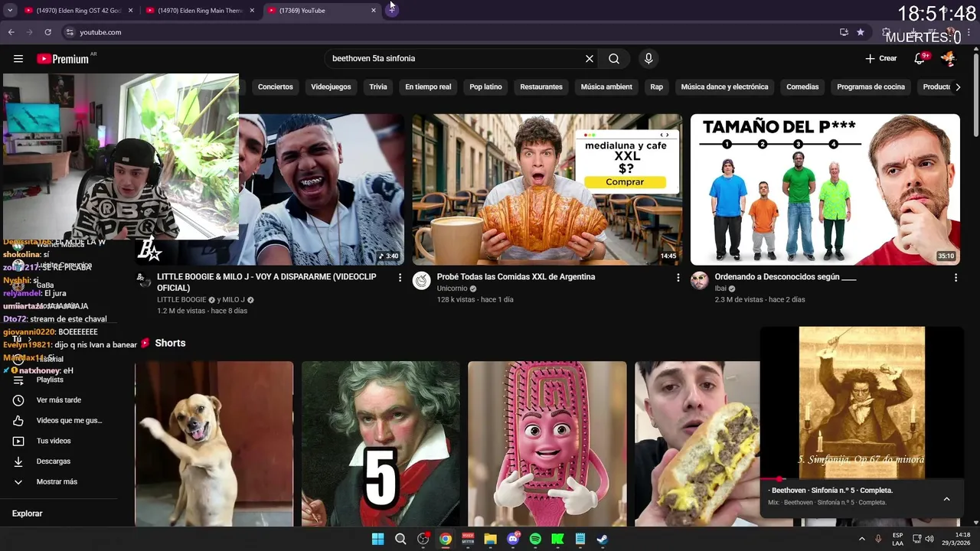Screen dimensions: 980x551
Task: Select the Programas de cocina chip
Action: pos(871,87)
